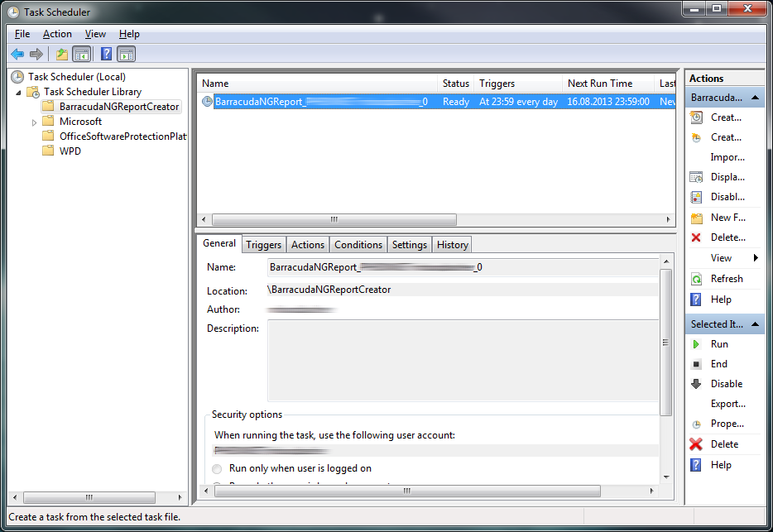The height and width of the screenshot is (532, 773).
Task: Click the details pane horizontal scrollbar thumb
Action: click(x=407, y=491)
